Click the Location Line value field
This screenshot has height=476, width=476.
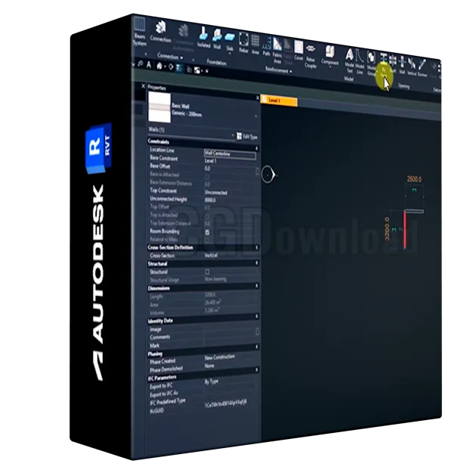click(230, 154)
